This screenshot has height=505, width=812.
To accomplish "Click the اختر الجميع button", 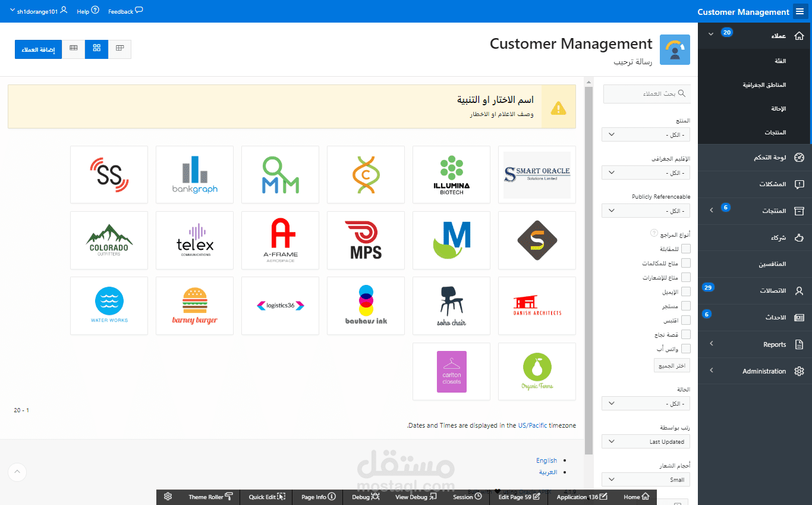I will pos(672,365).
